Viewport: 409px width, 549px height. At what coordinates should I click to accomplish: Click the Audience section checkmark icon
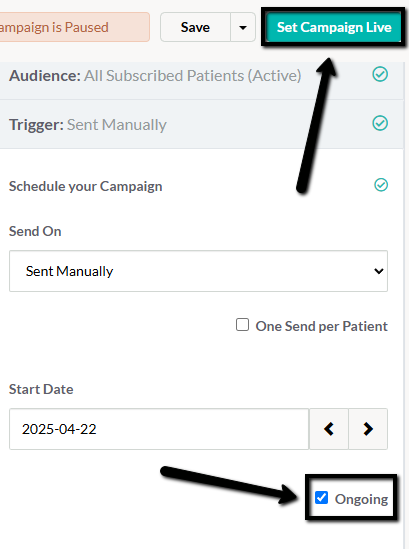coord(380,74)
